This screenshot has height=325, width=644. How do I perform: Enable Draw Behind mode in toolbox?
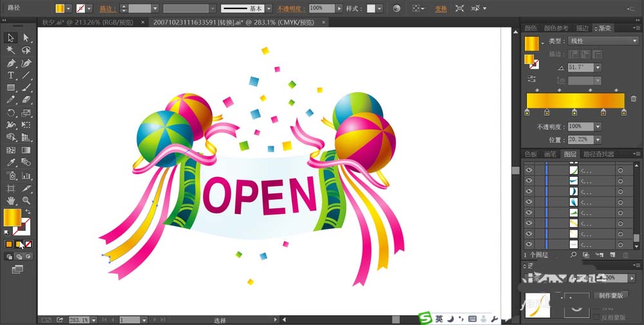coord(19,257)
